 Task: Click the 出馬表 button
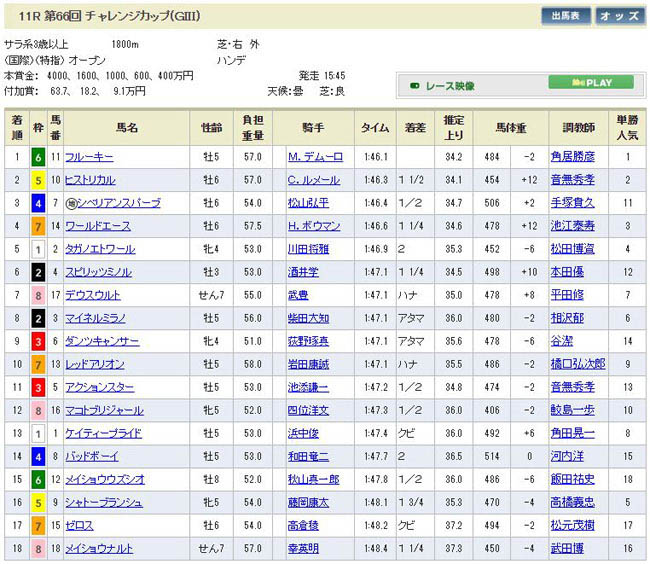tap(566, 16)
